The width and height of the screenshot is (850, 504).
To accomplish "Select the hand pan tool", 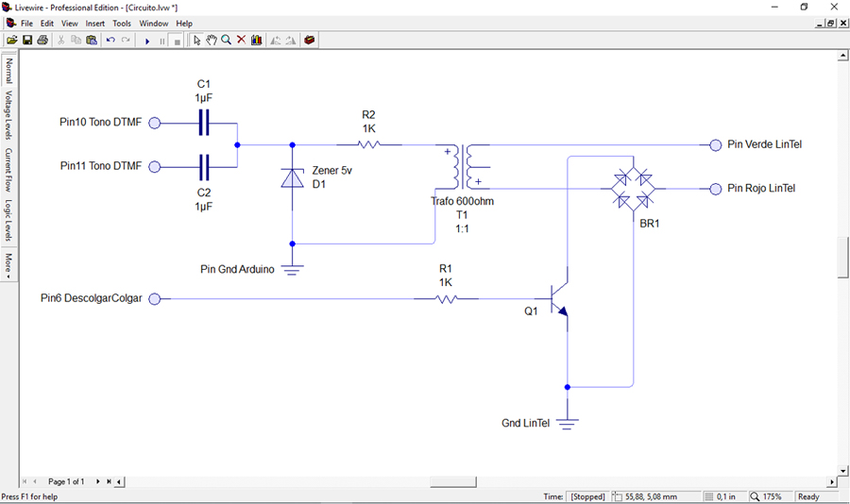I will (x=212, y=40).
